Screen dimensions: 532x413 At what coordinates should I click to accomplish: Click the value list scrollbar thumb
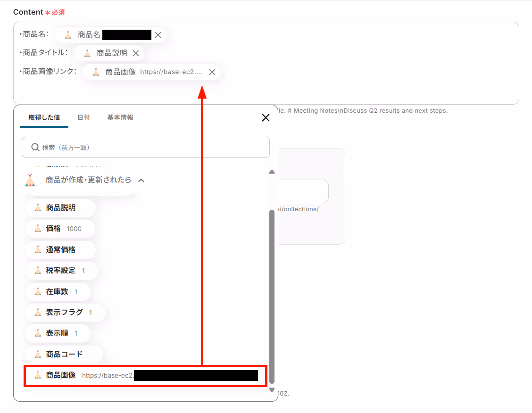[272, 297]
